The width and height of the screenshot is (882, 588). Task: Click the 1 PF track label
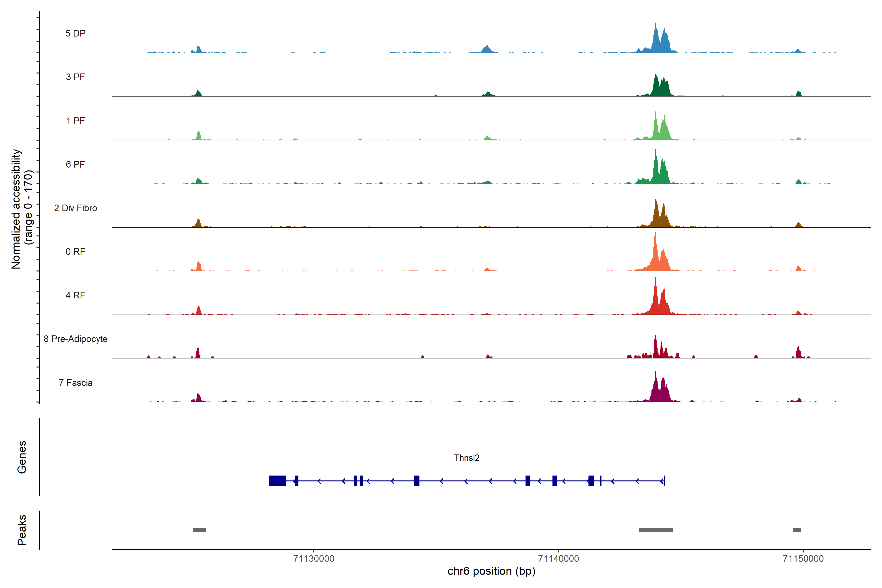click(75, 121)
